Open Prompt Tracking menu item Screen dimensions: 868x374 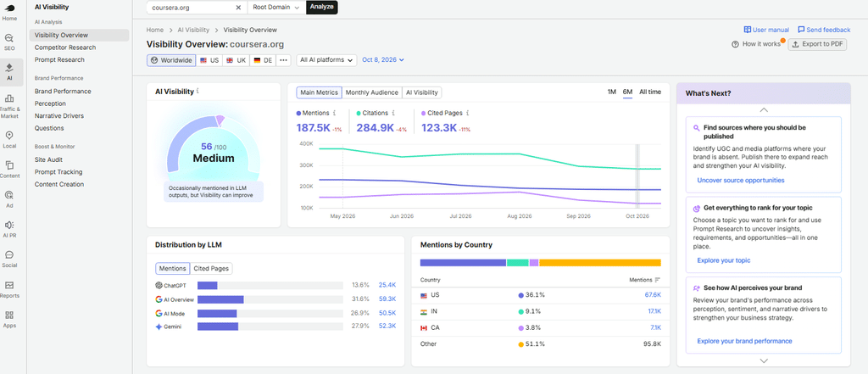pyautogui.click(x=58, y=172)
